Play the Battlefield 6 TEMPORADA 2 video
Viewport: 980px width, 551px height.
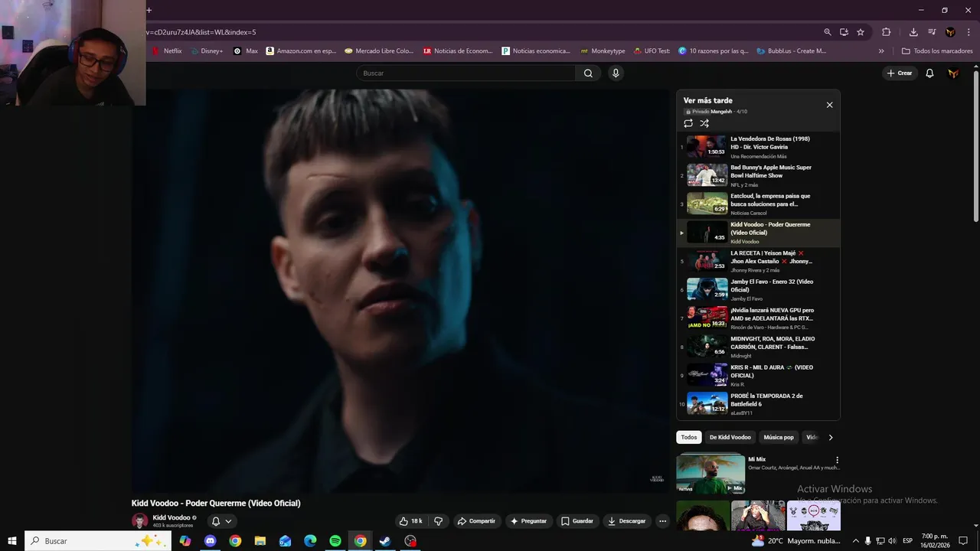[758, 403]
